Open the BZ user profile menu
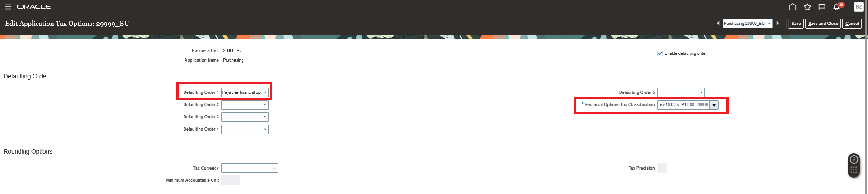Viewport: 868px width, 194px height. click(x=859, y=7)
